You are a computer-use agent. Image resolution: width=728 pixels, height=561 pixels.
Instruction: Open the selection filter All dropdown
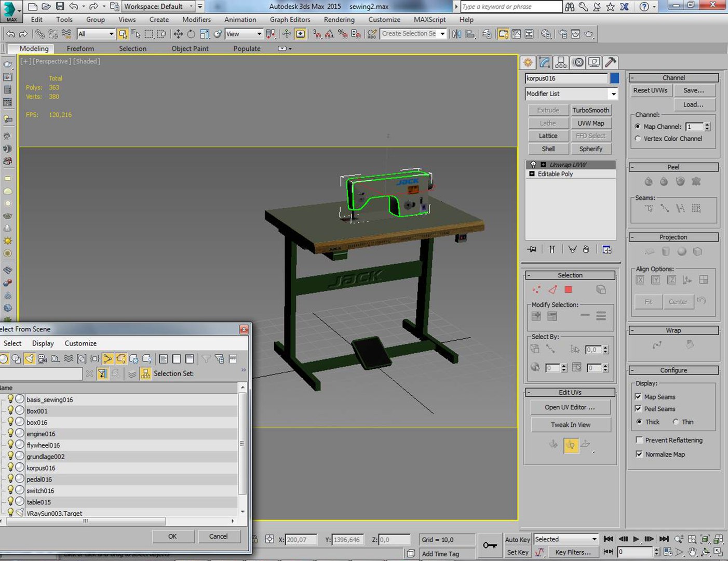(111, 34)
